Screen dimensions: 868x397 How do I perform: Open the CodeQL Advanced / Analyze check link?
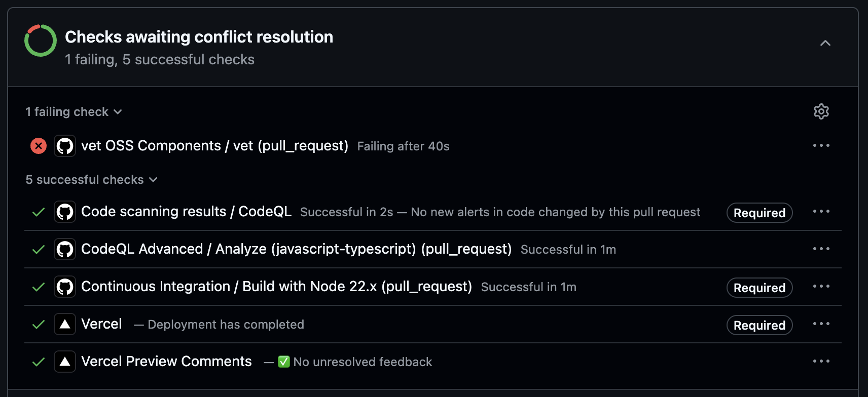point(297,249)
